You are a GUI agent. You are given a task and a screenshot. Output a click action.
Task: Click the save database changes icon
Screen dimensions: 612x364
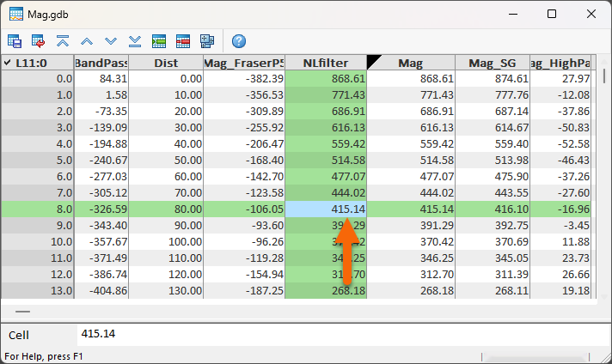pyautogui.click(x=15, y=40)
